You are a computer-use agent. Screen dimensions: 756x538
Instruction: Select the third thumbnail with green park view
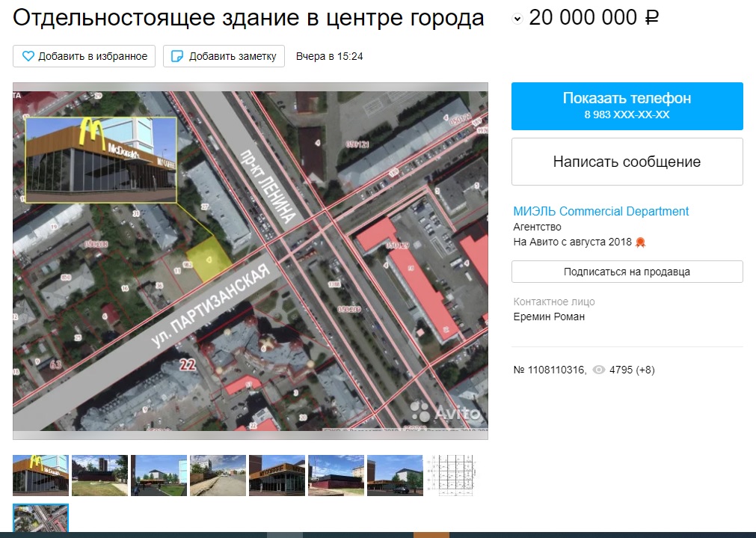point(159,475)
